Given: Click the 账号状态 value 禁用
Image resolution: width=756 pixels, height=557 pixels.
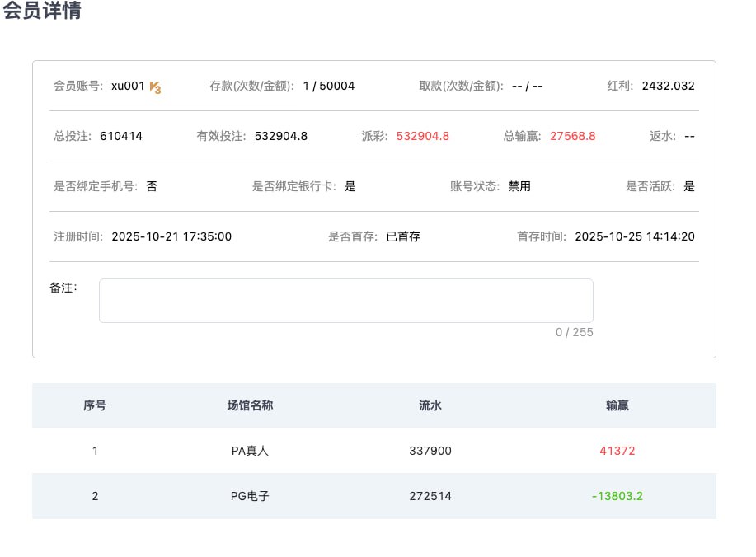Looking at the screenshot, I should pyautogui.click(x=519, y=186).
